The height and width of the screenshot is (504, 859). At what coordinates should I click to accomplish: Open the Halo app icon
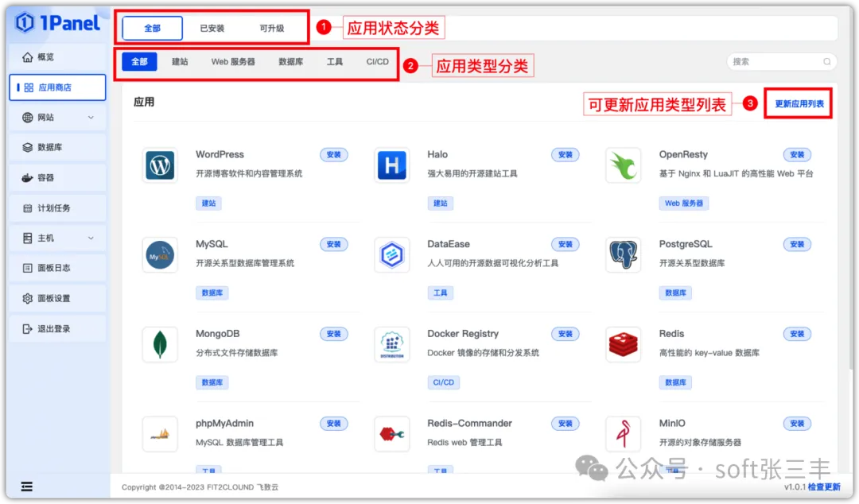tap(391, 165)
